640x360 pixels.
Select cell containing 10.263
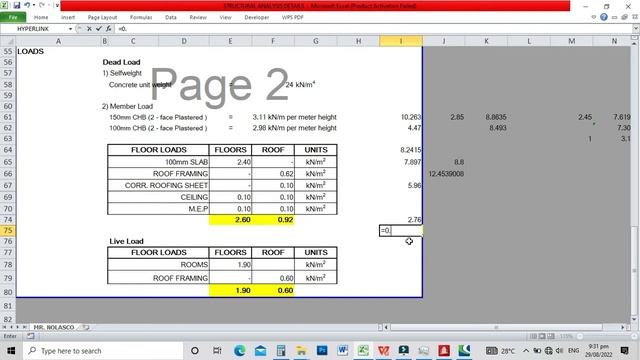click(401, 117)
